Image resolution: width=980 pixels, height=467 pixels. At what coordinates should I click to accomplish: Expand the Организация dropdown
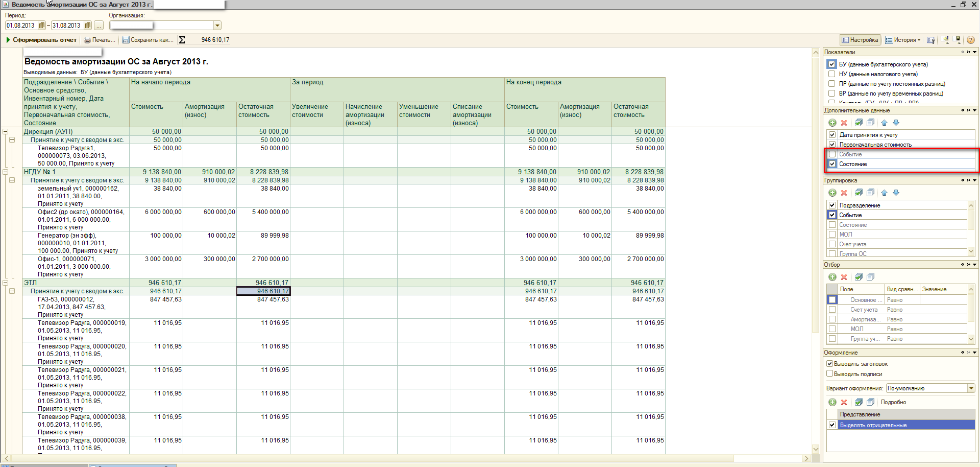217,26
